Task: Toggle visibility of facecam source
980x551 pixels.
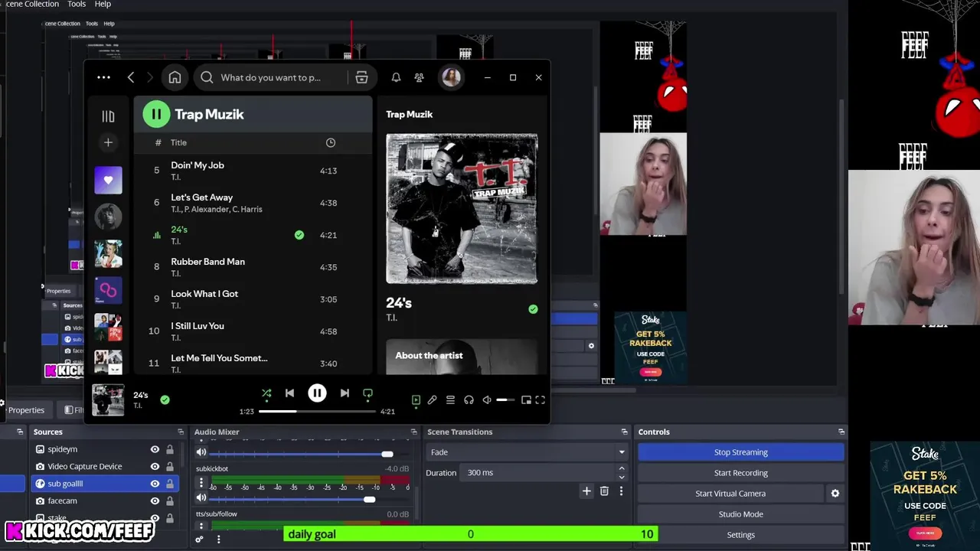Action: pos(155,500)
